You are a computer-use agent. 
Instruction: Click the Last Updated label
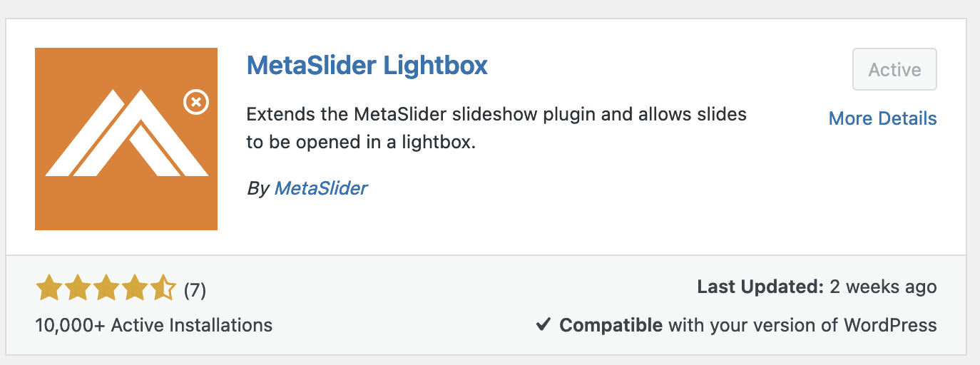[760, 287]
